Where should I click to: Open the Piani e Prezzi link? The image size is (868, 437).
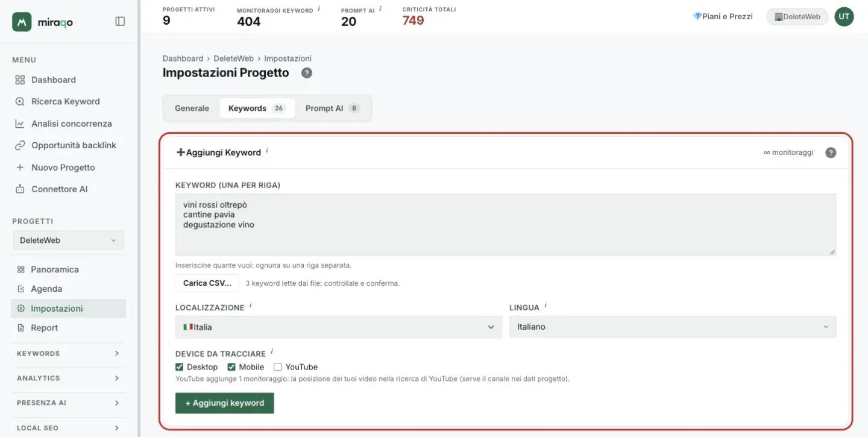pyautogui.click(x=723, y=17)
